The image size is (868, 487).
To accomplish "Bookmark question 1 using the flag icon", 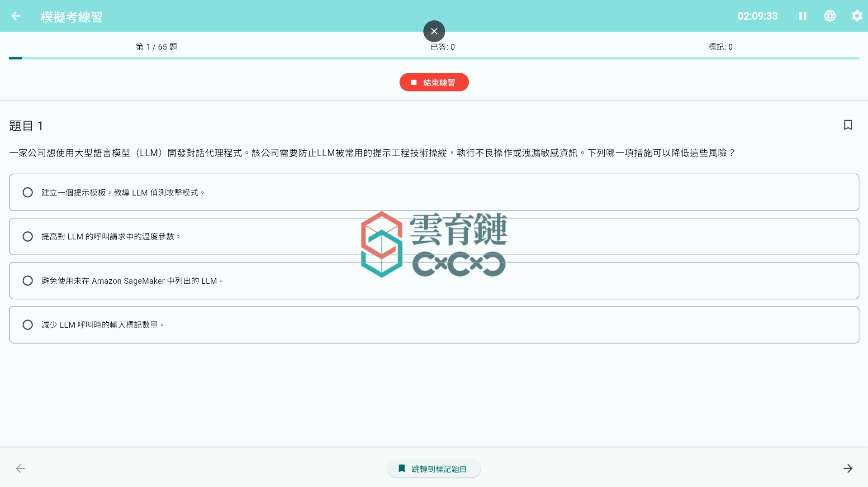I will click(848, 125).
